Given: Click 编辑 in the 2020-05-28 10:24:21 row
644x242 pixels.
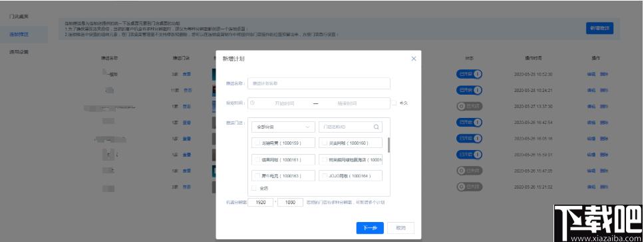Looking at the screenshot, I should (591, 90).
